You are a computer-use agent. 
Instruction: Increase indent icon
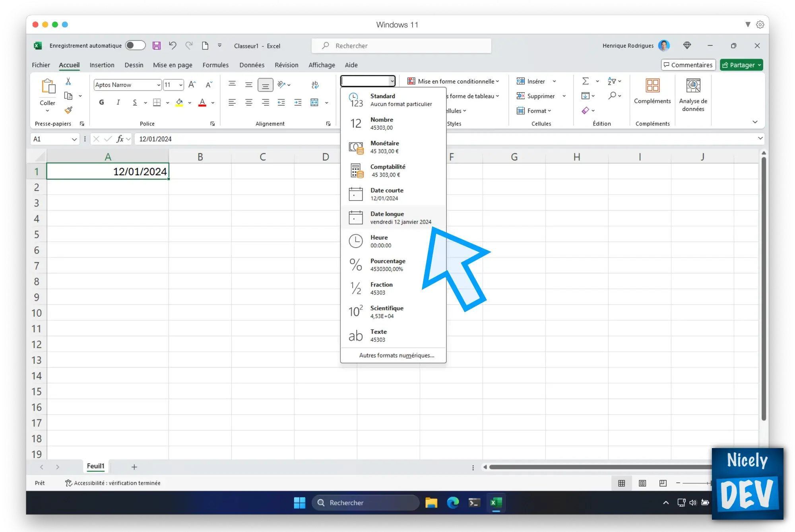(x=298, y=103)
